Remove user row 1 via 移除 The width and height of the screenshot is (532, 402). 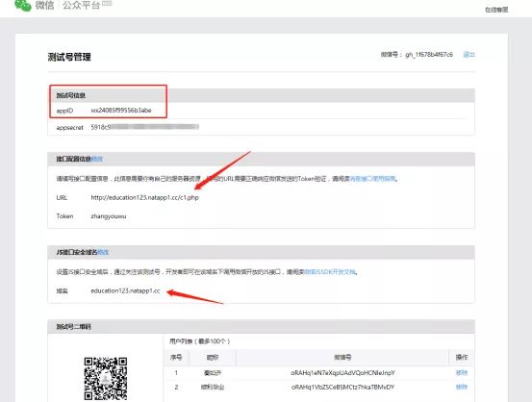pyautogui.click(x=462, y=373)
